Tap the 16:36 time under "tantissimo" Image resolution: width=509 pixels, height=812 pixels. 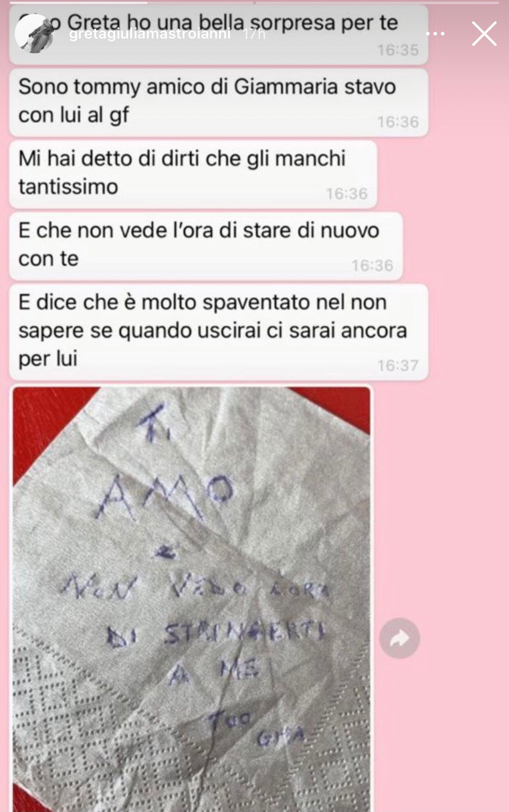pyautogui.click(x=347, y=193)
